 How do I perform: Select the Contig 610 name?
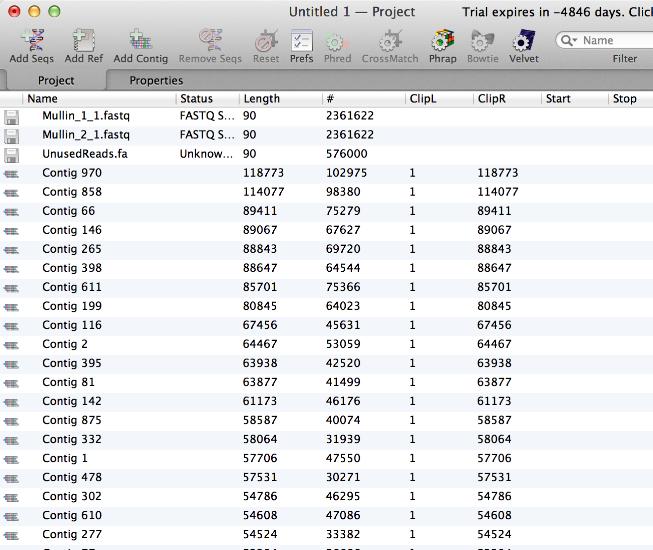(72, 515)
